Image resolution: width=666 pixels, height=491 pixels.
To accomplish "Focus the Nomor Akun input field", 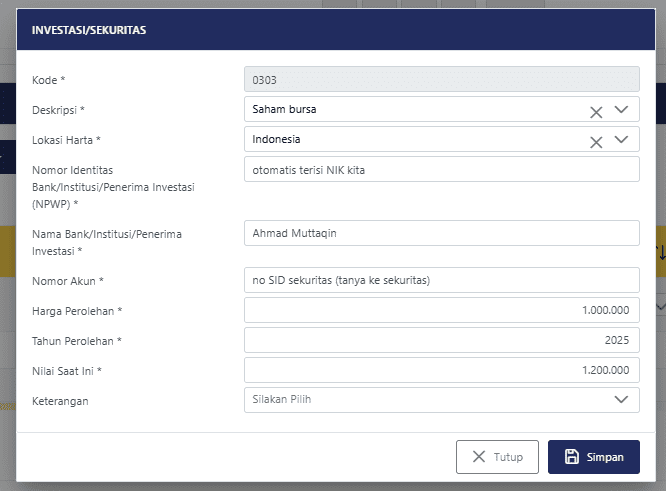I will pos(441,280).
